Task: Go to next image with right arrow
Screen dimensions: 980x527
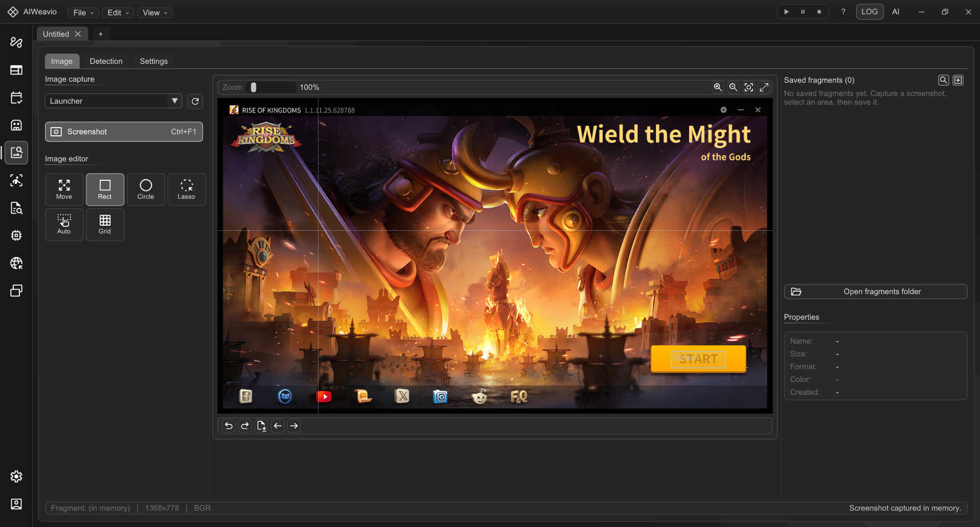Action: coord(294,426)
